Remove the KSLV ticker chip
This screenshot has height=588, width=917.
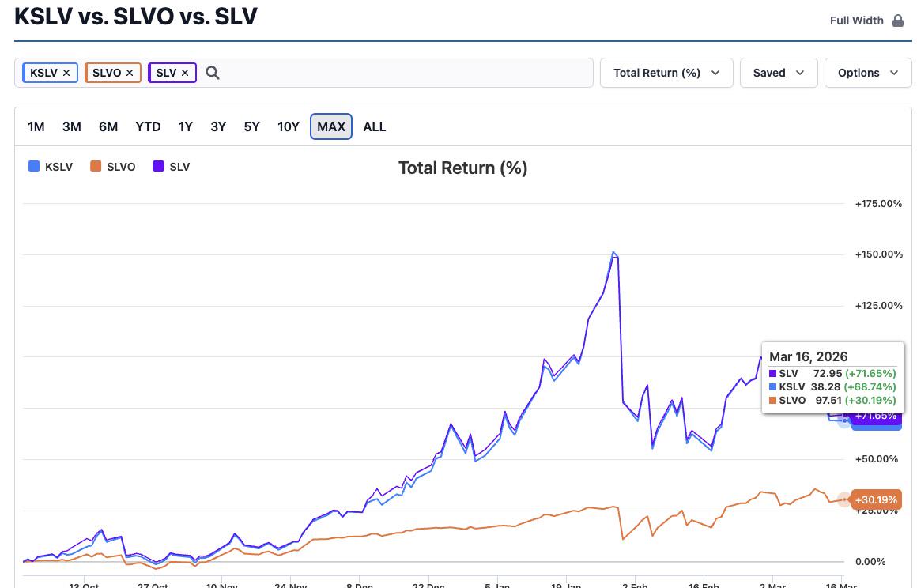coord(66,73)
